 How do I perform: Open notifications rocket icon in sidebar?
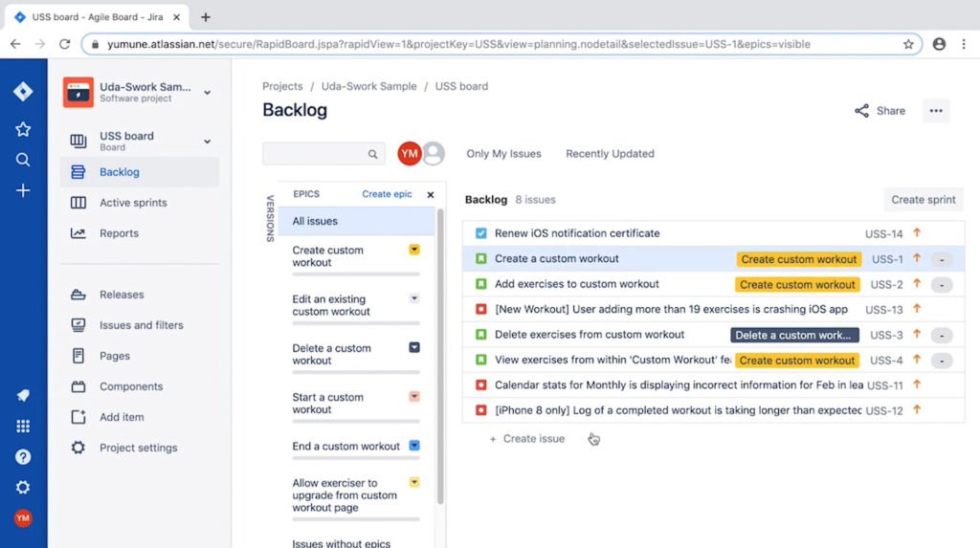[x=23, y=396]
